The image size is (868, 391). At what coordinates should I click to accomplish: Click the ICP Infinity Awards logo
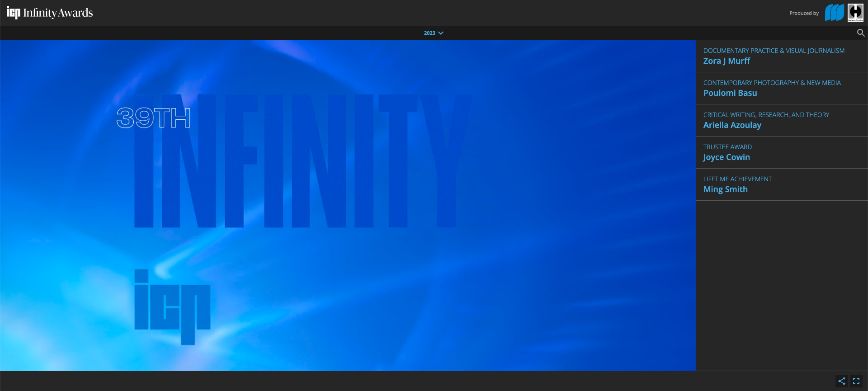pos(50,13)
